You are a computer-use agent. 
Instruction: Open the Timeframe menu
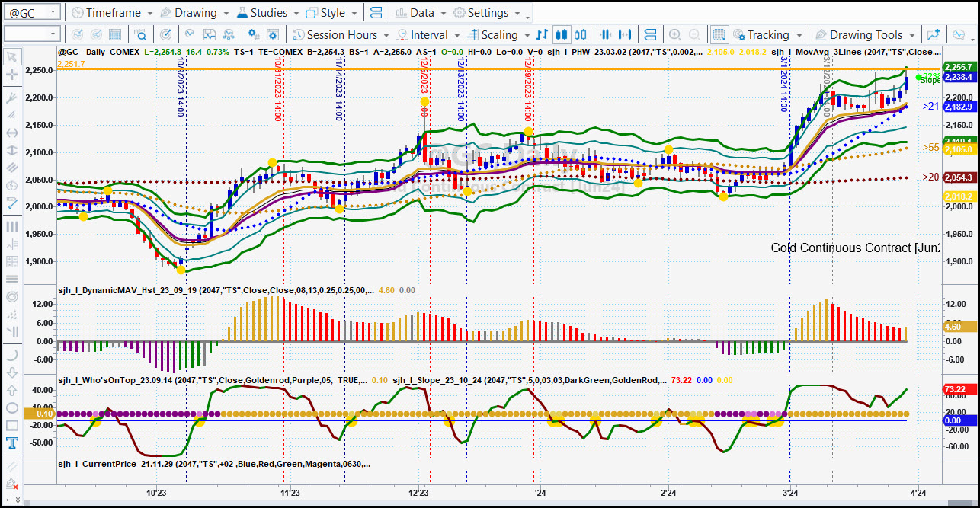112,13
